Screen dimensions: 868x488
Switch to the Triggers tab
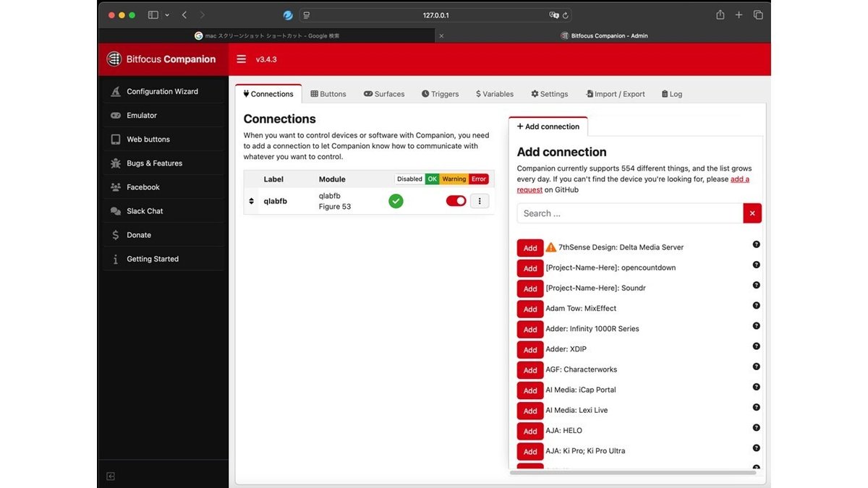[x=441, y=94]
